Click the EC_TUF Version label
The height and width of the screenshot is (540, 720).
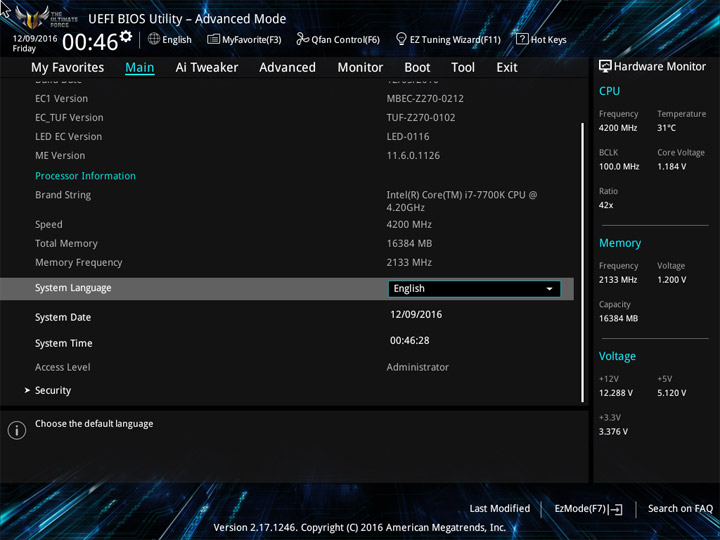pos(69,118)
